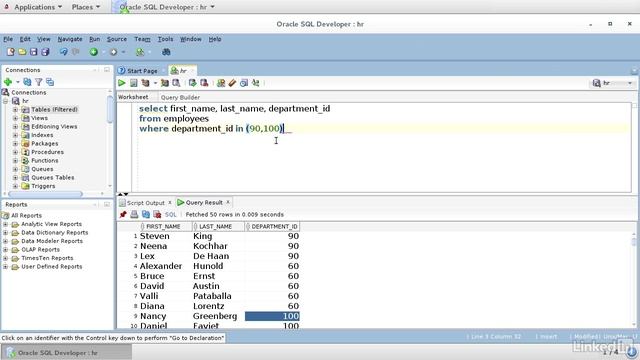This screenshot has height=360, width=640.
Task: Click the SQL link in results toolbar
Action: (171, 214)
